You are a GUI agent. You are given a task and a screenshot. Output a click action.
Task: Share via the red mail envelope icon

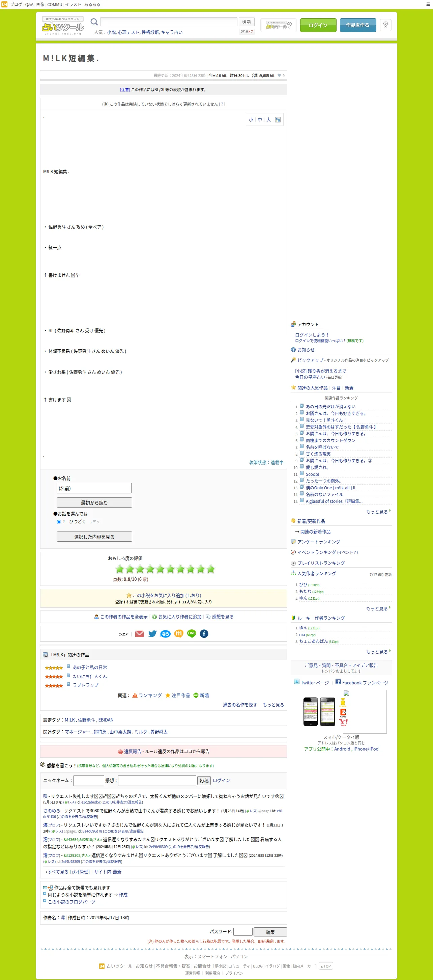click(140, 633)
